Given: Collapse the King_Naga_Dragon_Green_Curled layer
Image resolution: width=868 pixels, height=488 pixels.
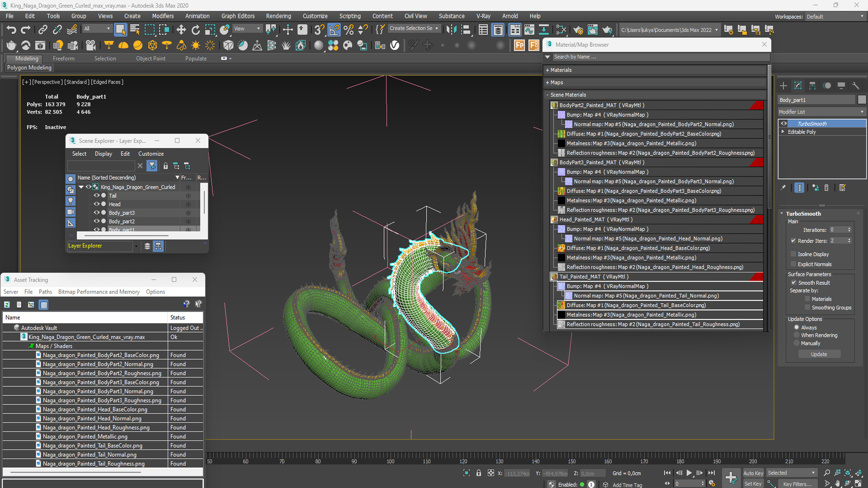Looking at the screenshot, I should tap(81, 187).
